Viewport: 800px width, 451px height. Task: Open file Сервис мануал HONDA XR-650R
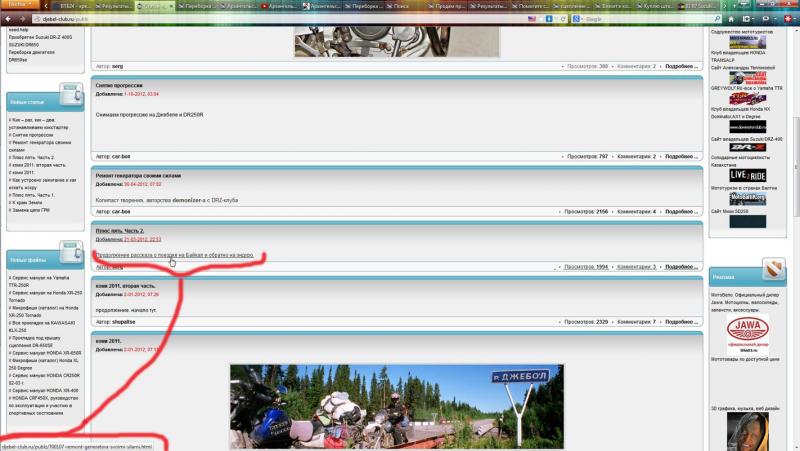click(x=45, y=353)
